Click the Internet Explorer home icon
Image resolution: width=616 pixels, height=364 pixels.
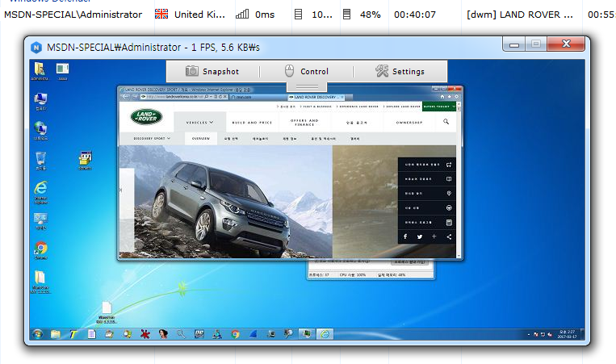442,97
